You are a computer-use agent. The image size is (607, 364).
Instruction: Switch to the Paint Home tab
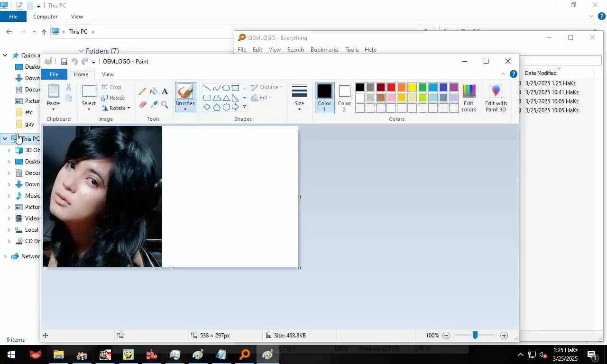(81, 74)
